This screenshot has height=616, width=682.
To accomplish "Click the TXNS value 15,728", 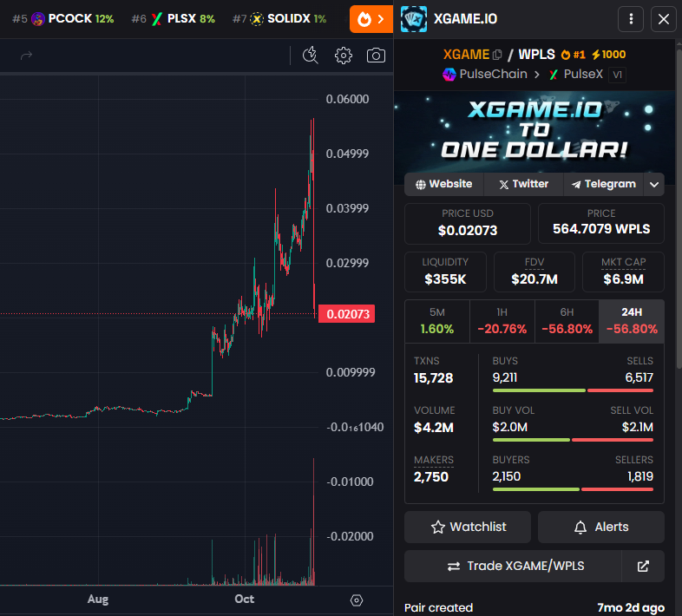I will 433,378.
